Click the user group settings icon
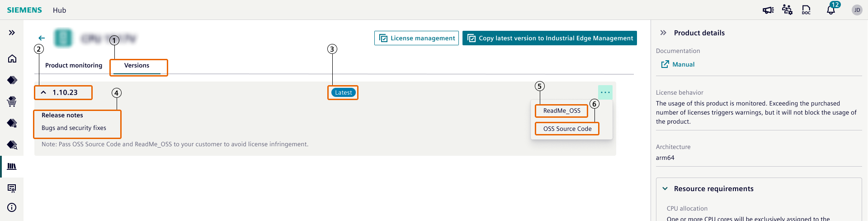The height and width of the screenshot is (221, 868). click(787, 10)
